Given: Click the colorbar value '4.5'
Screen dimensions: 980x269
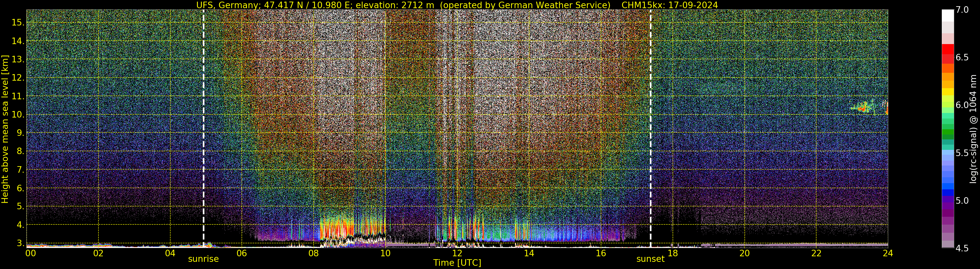Looking at the screenshot, I should [x=962, y=248].
